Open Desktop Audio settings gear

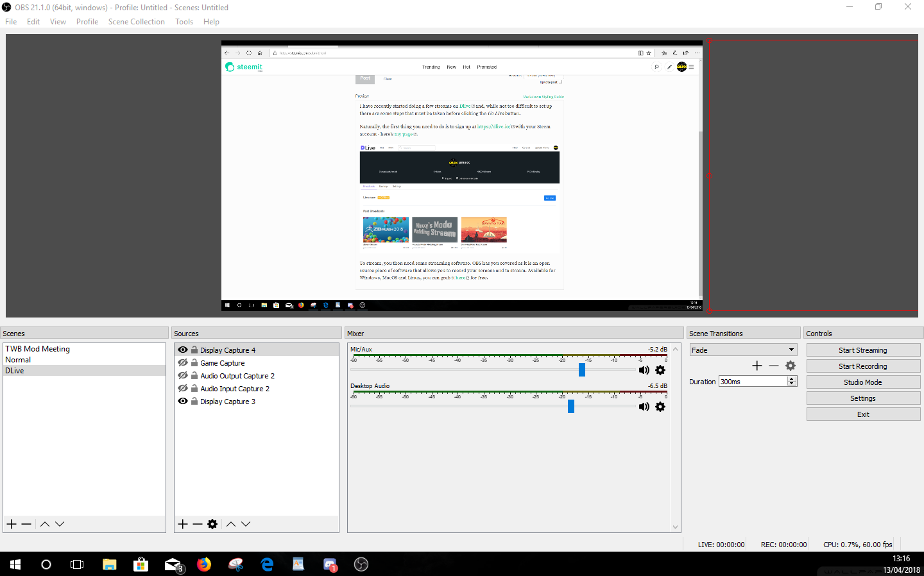pyautogui.click(x=660, y=407)
